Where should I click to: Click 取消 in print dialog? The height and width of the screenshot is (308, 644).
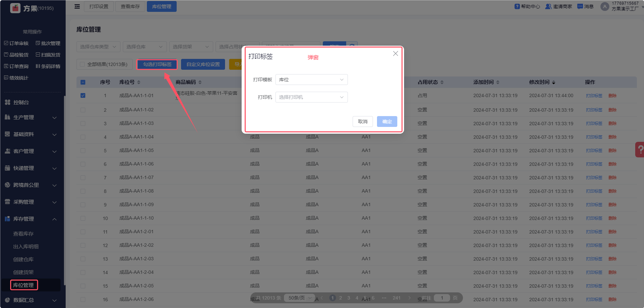pos(363,122)
